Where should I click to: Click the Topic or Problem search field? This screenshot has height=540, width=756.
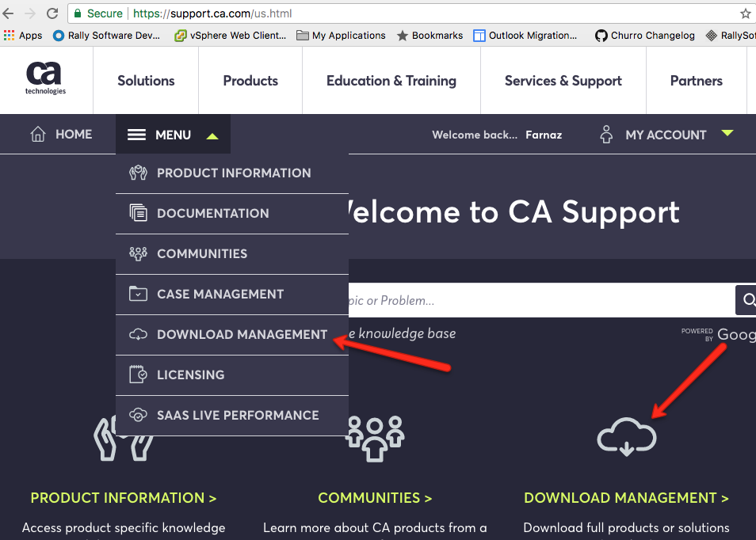pyautogui.click(x=542, y=300)
